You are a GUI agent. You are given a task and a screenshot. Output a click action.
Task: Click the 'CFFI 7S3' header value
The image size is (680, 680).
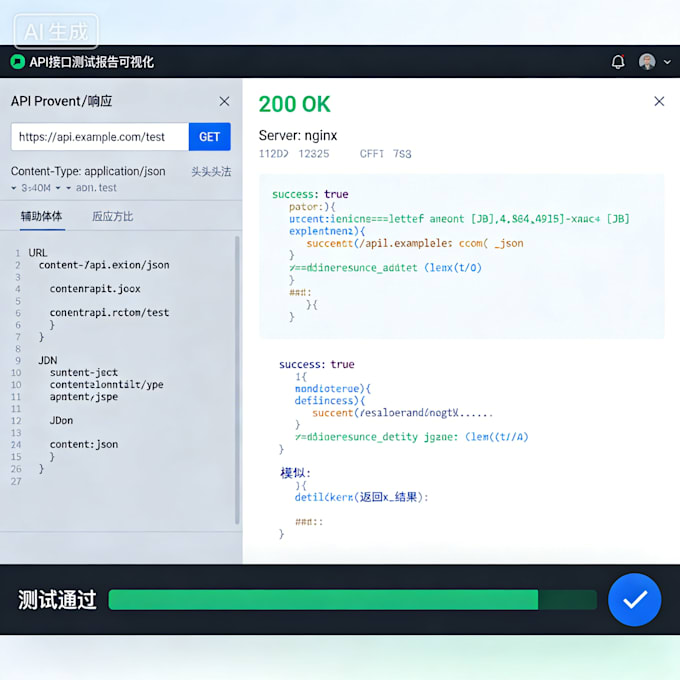click(x=386, y=154)
